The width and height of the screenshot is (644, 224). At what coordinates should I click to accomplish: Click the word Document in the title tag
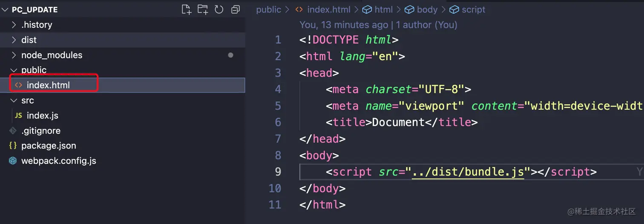(398, 122)
